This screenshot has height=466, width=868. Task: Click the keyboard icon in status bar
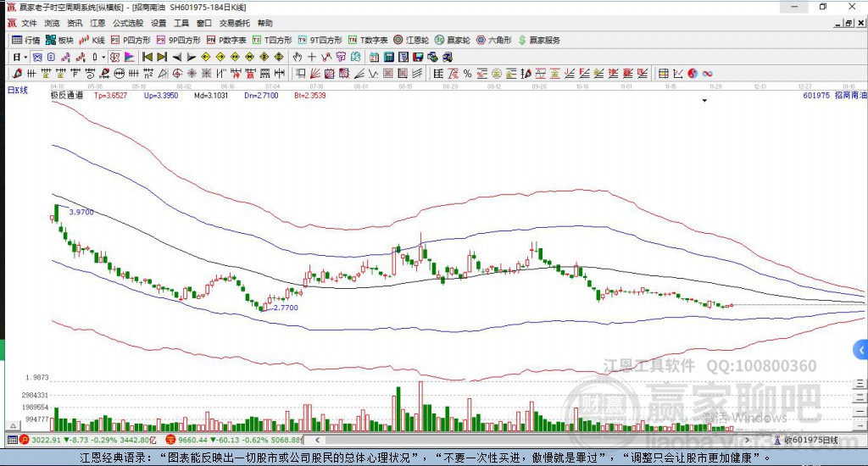click(12, 440)
